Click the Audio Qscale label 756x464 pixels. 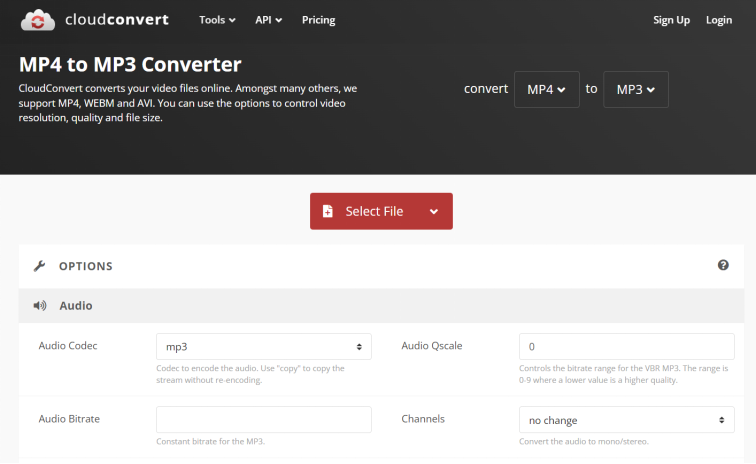tap(432, 345)
